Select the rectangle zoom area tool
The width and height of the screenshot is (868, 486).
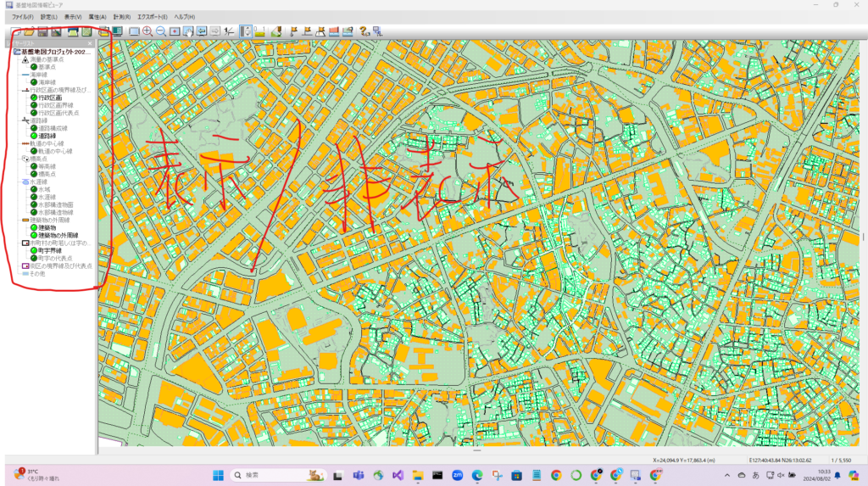[134, 32]
